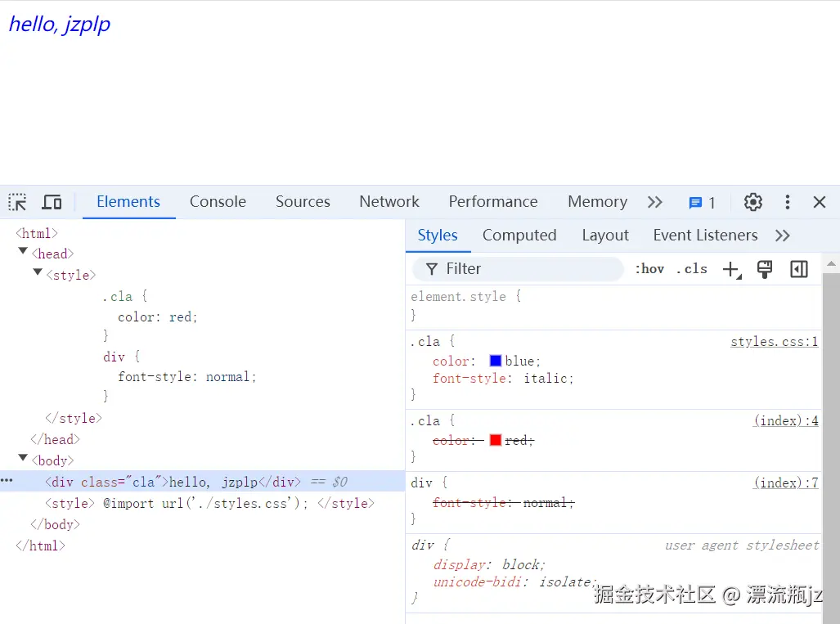Open the Computed styles tab

(519, 235)
